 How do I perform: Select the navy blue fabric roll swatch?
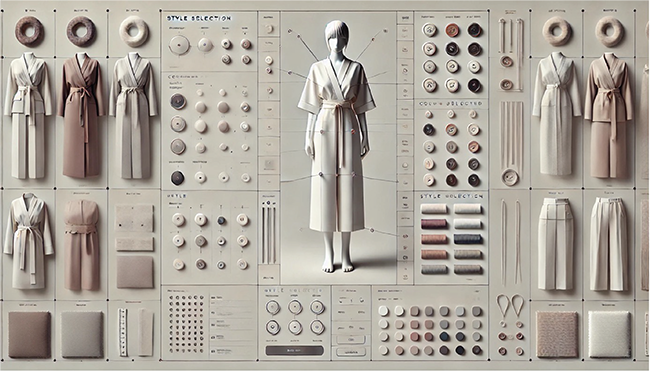pos(468,239)
